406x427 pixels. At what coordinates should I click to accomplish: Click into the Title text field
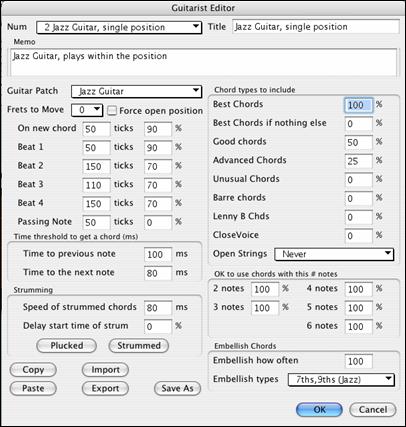[x=316, y=27]
